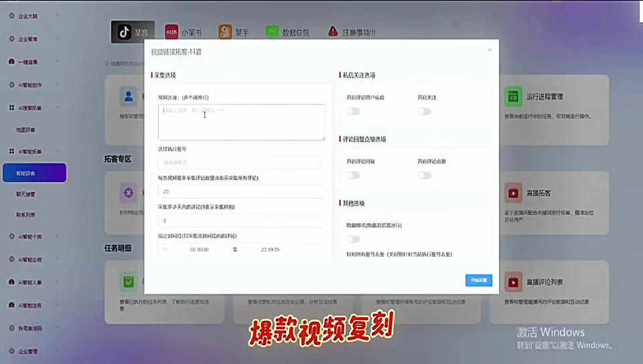Click the AI智能人事 sidebar icon

point(11,282)
